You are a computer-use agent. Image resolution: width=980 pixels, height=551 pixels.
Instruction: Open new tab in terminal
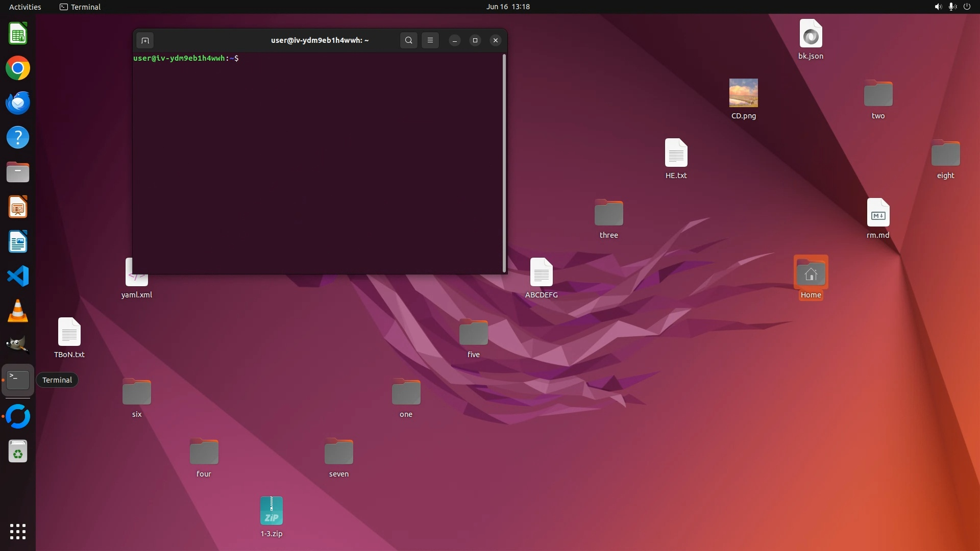[x=145, y=40]
